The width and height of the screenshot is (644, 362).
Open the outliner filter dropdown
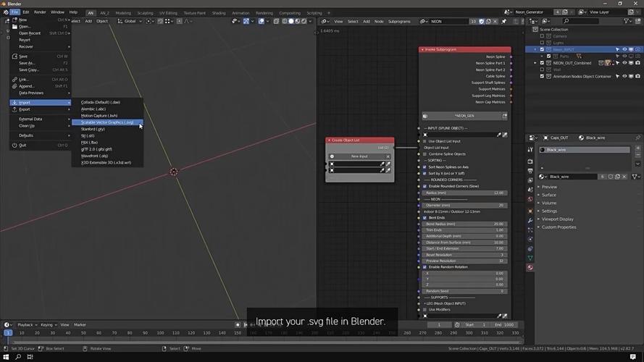click(628, 21)
